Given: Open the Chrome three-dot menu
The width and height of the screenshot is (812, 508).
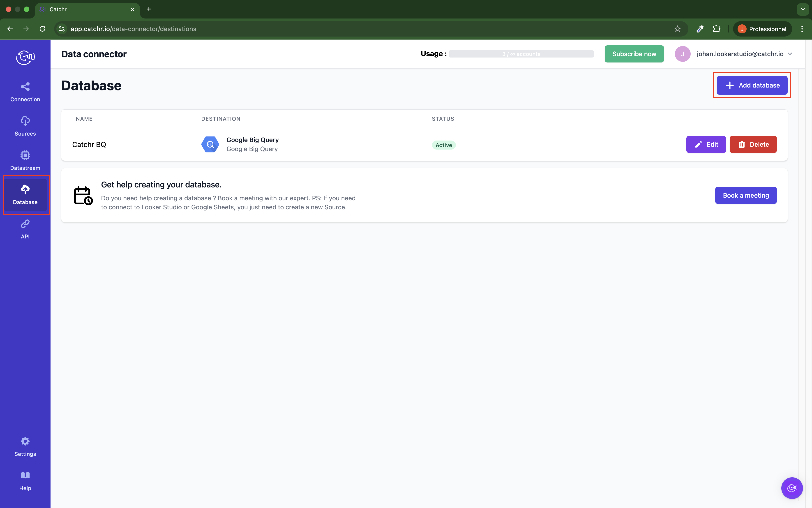Looking at the screenshot, I should 802,29.
